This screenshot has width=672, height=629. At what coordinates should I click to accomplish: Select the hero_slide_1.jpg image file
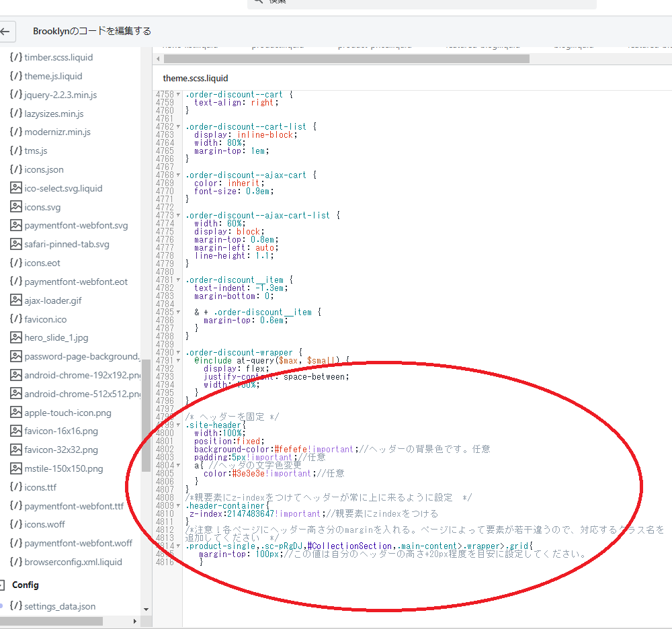(x=56, y=337)
